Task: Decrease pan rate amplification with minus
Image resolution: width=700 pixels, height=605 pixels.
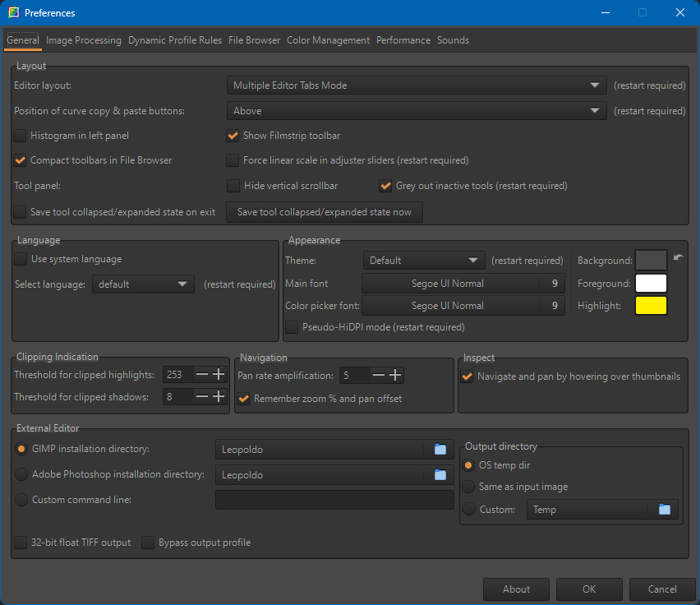Action: tap(378, 376)
